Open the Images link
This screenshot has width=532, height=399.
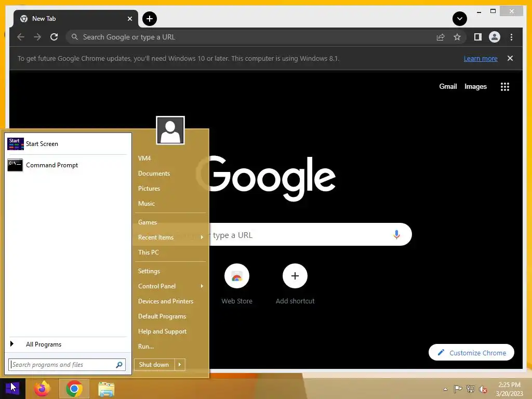pos(475,87)
